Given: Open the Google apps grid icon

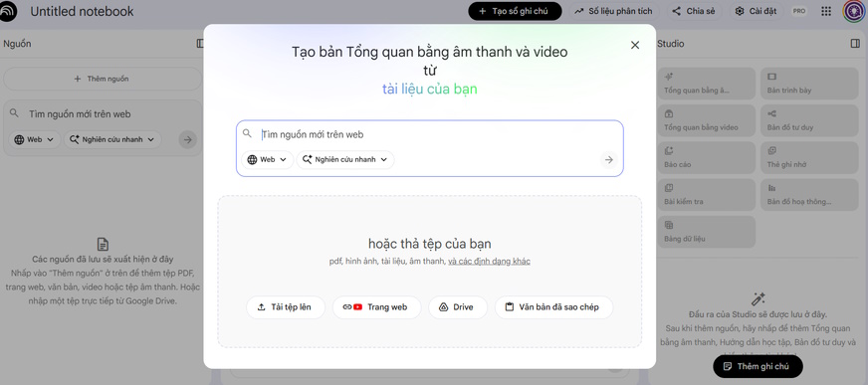Looking at the screenshot, I should coord(826,11).
